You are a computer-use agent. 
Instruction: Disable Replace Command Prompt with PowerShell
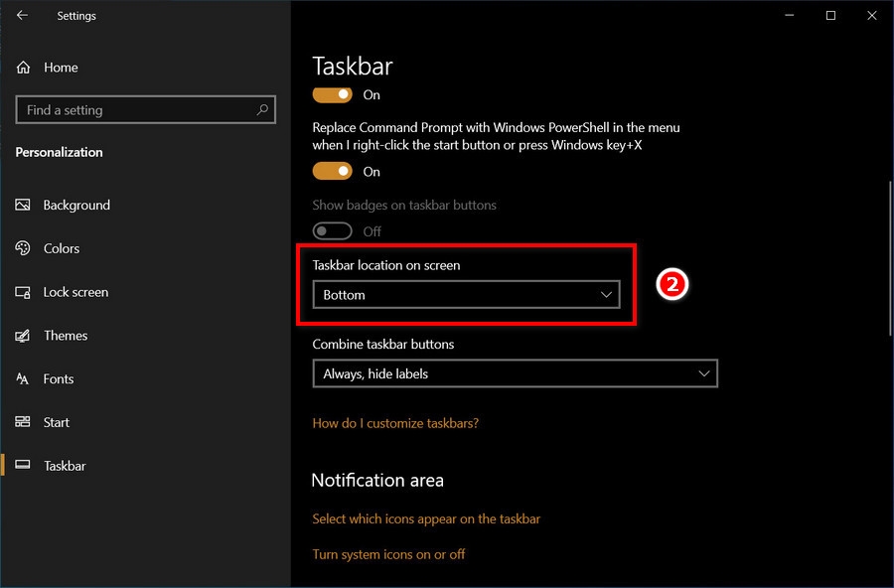[x=332, y=171]
